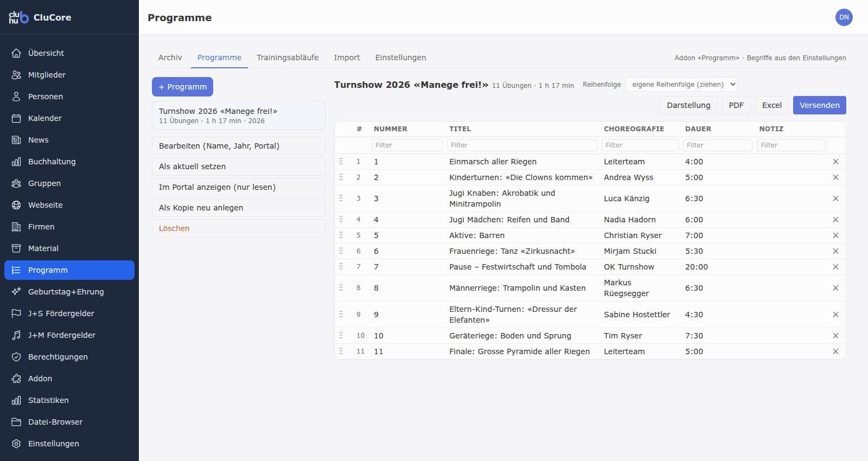Open the Datei-Browser folder icon
The image size is (868, 461).
point(16,422)
